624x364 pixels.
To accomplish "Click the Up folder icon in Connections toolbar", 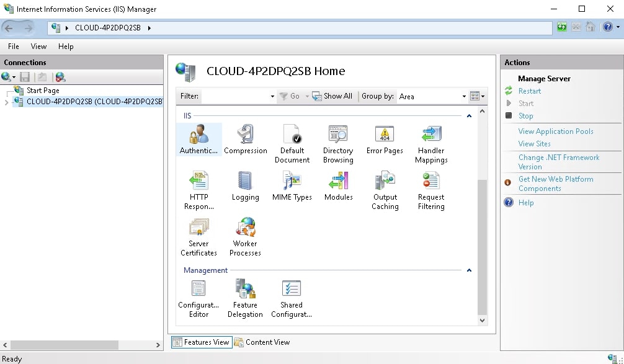I will coord(42,77).
